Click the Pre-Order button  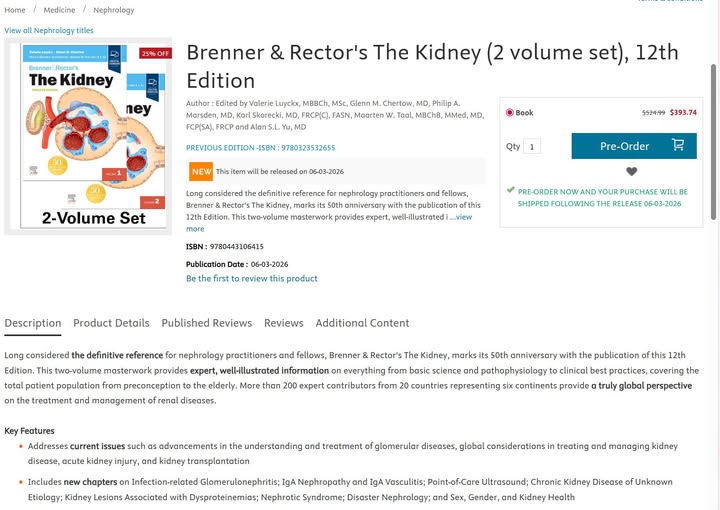tap(634, 146)
